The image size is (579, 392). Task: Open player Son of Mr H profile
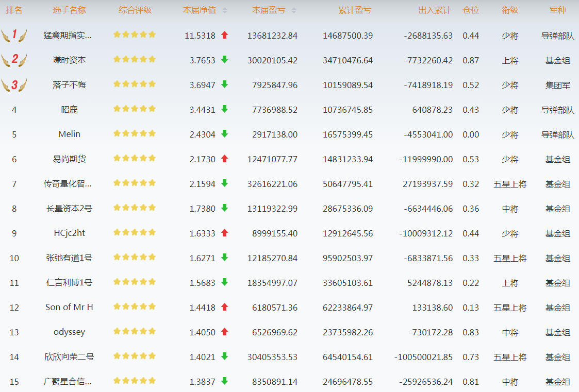click(x=69, y=307)
